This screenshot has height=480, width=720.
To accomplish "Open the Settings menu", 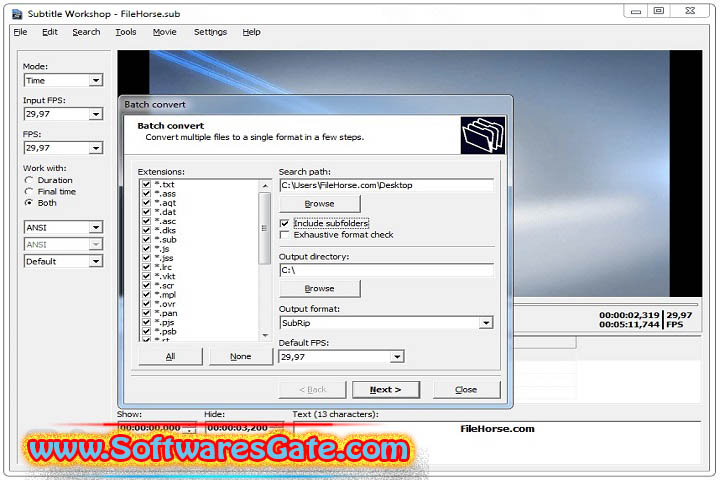I will pos(210,32).
